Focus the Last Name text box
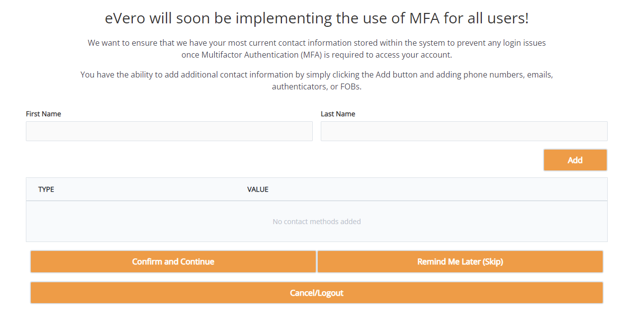The height and width of the screenshot is (322, 644). point(463,131)
